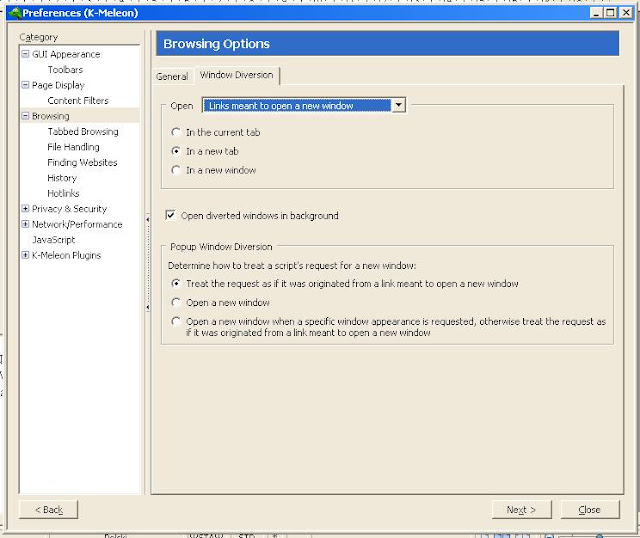Click the lower splitter collapse arrow
Image resolution: width=640 pixels, height=538 pixels.
click(x=147, y=307)
